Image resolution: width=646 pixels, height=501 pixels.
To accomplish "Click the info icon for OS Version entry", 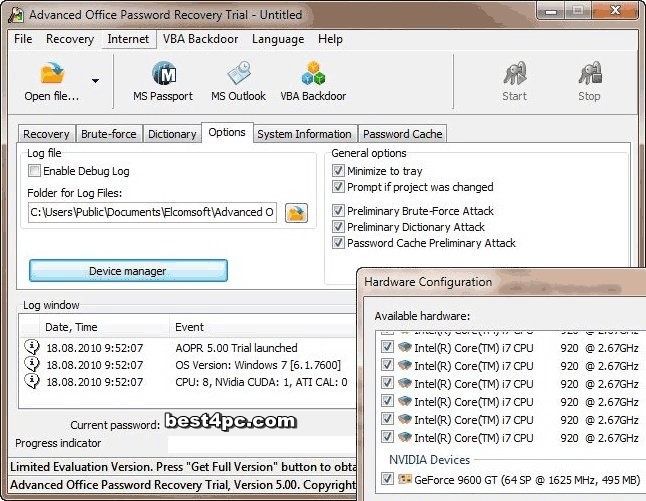I will [32, 364].
